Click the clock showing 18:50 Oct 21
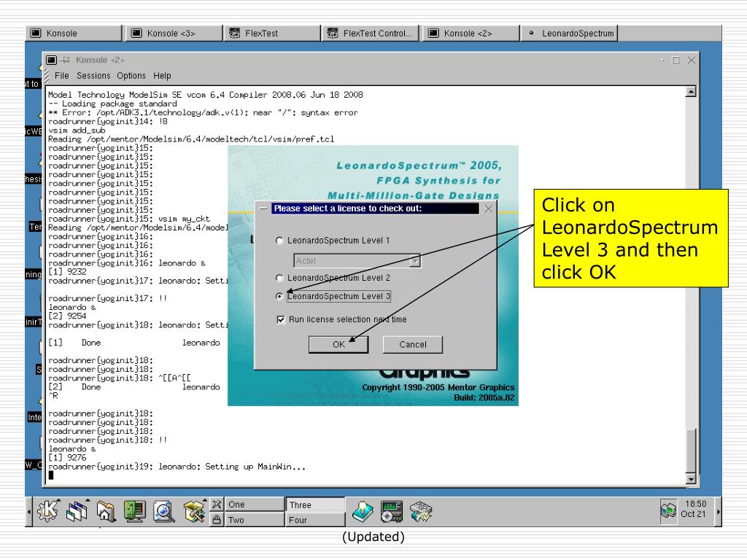This screenshot has height=560, width=747. pyautogui.click(x=695, y=509)
